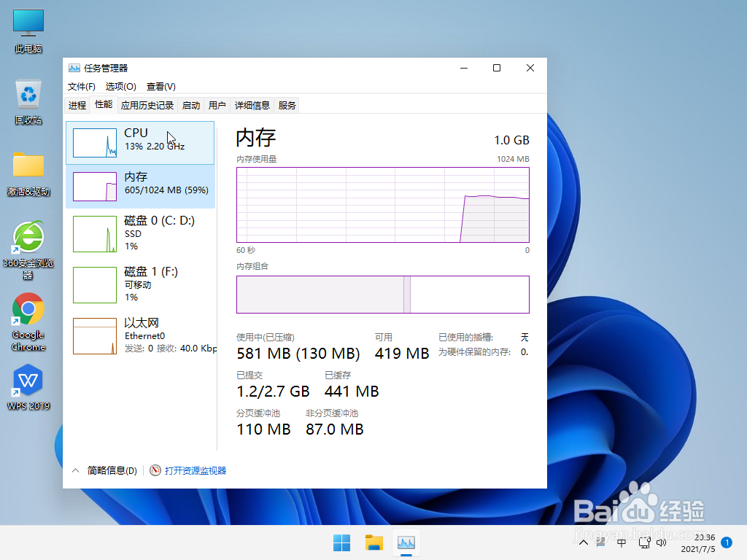Show hidden tray icons with the chevron

583,542
